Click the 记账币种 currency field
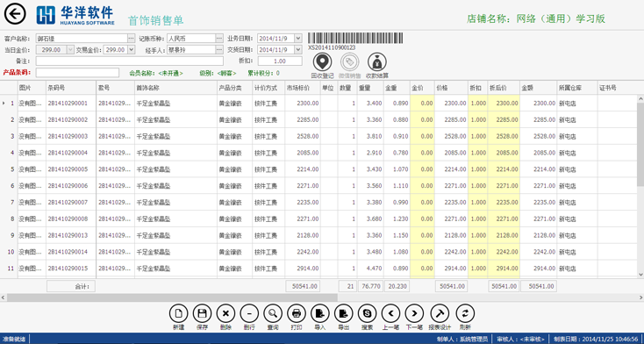This screenshot has height=344, width=644. coord(191,39)
